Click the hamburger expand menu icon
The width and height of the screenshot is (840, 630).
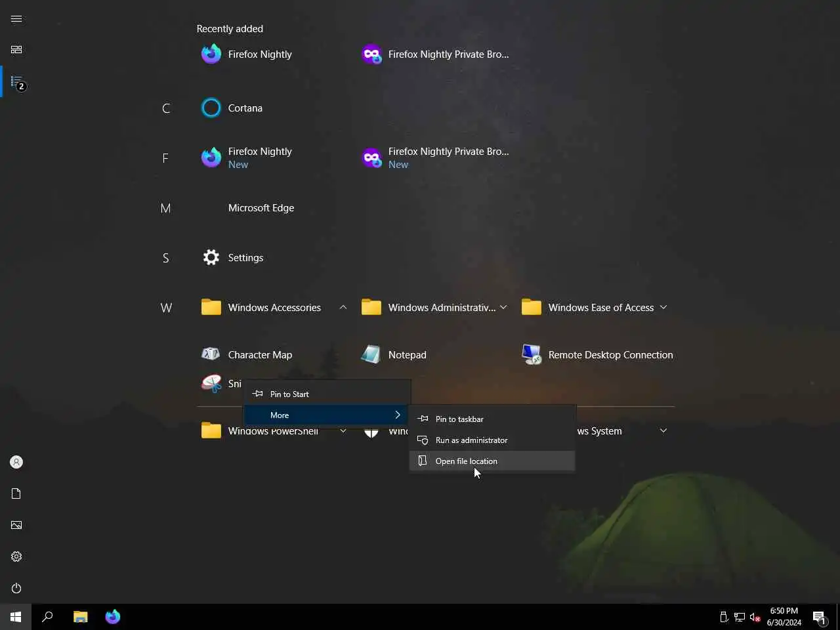click(16, 19)
